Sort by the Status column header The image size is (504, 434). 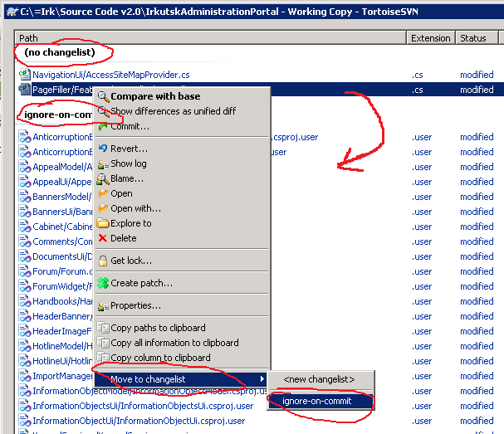click(x=477, y=38)
